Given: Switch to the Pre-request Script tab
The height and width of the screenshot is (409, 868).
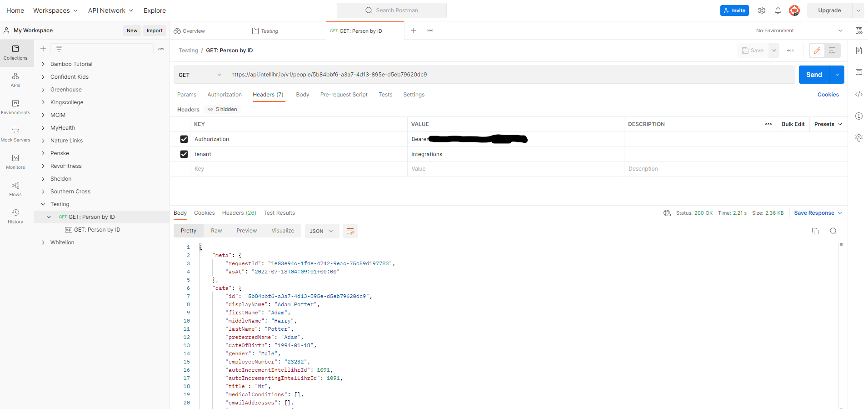Looking at the screenshot, I should point(344,95).
